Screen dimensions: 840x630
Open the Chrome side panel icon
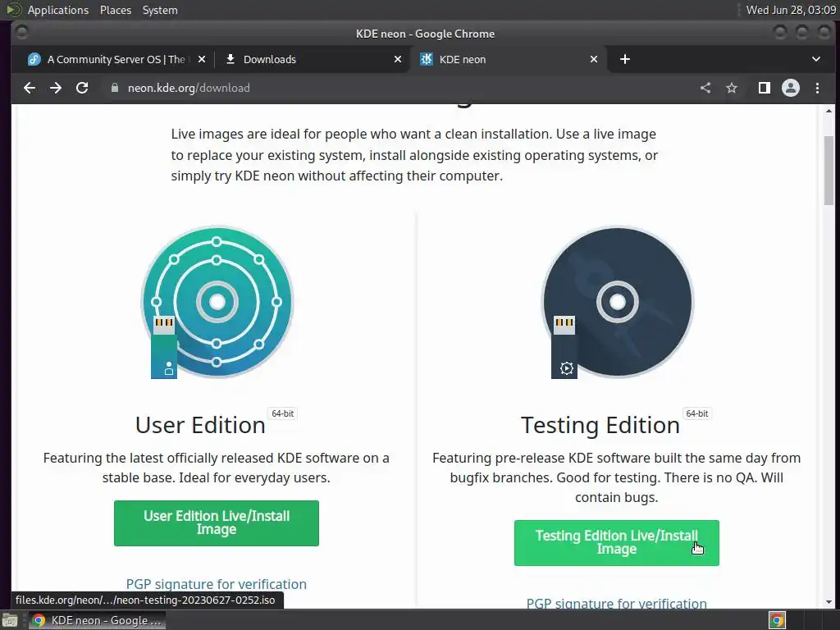click(765, 88)
